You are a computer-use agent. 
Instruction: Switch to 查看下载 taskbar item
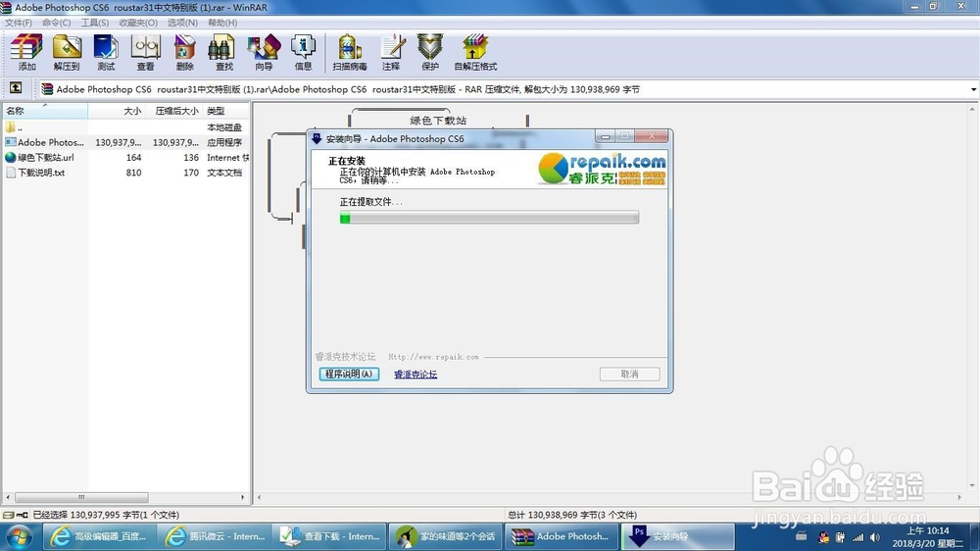point(330,536)
